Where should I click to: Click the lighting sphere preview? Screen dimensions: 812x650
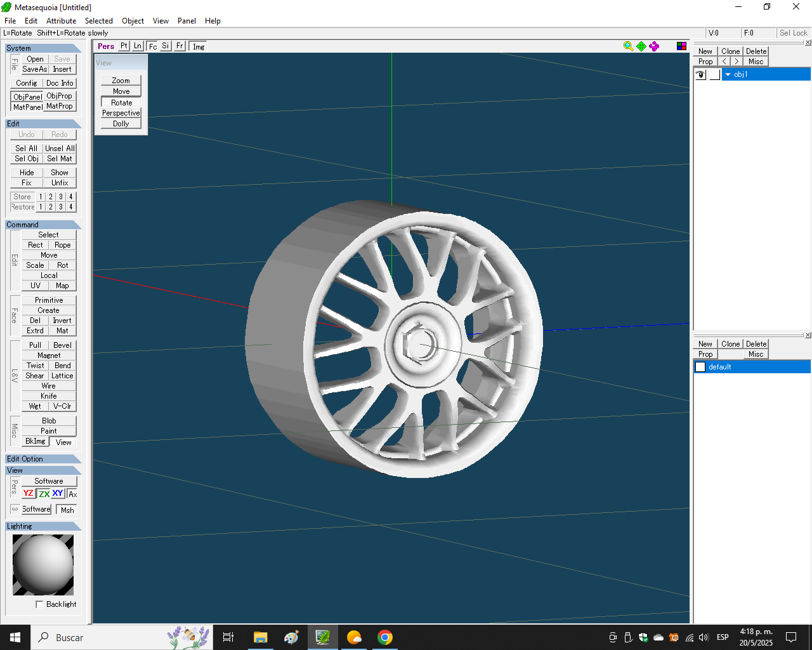[x=43, y=564]
